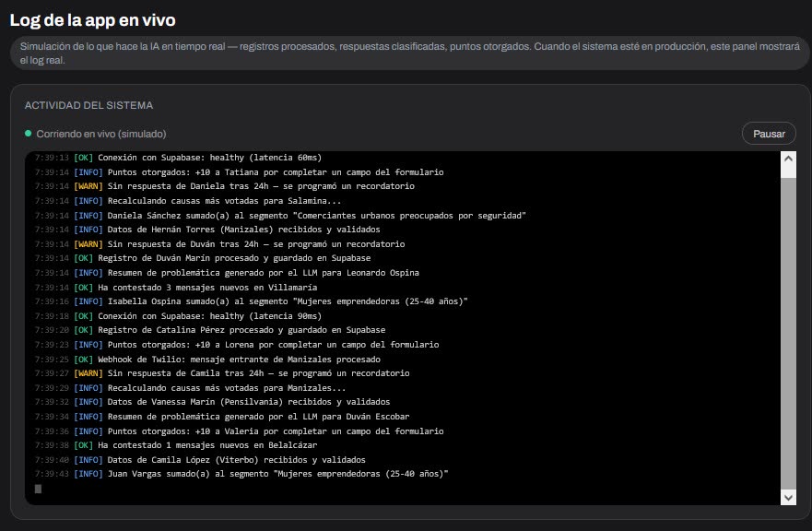Select the line adding Juan Vargas to segment
This screenshot has height=531, width=812.
241,474
